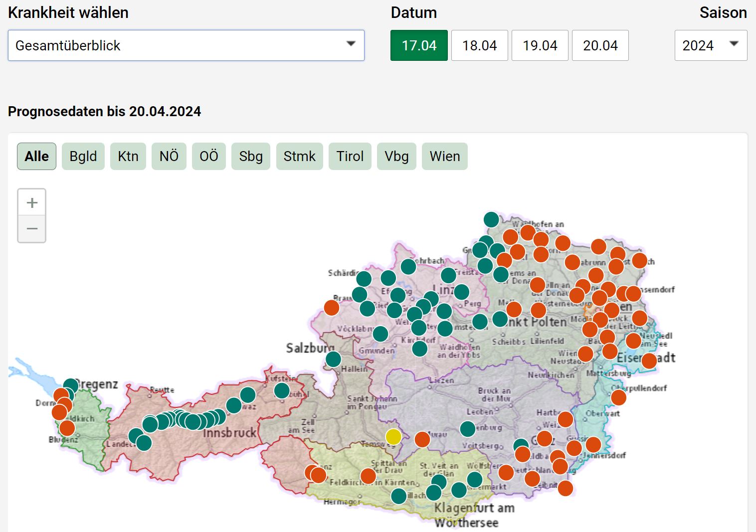Zoom out the map with minus button

click(32, 229)
